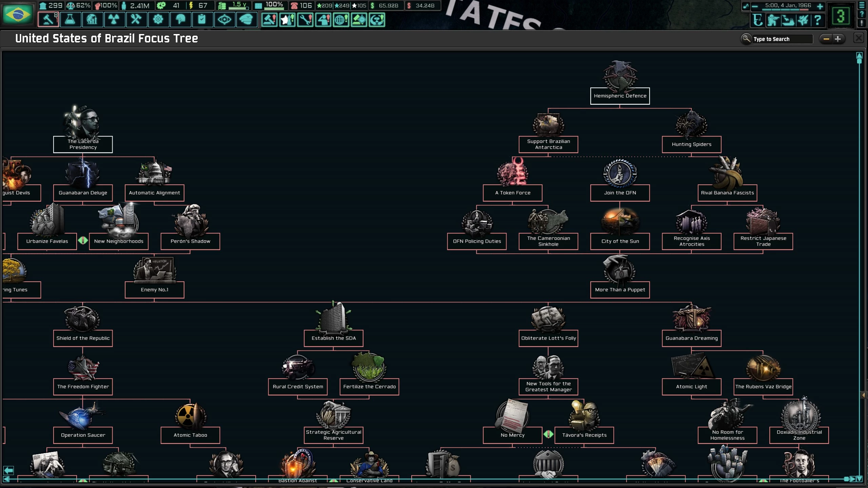Viewport: 868px width, 488px height.
Task: Click the exclamation alerts icon at far right
Action: click(x=862, y=23)
